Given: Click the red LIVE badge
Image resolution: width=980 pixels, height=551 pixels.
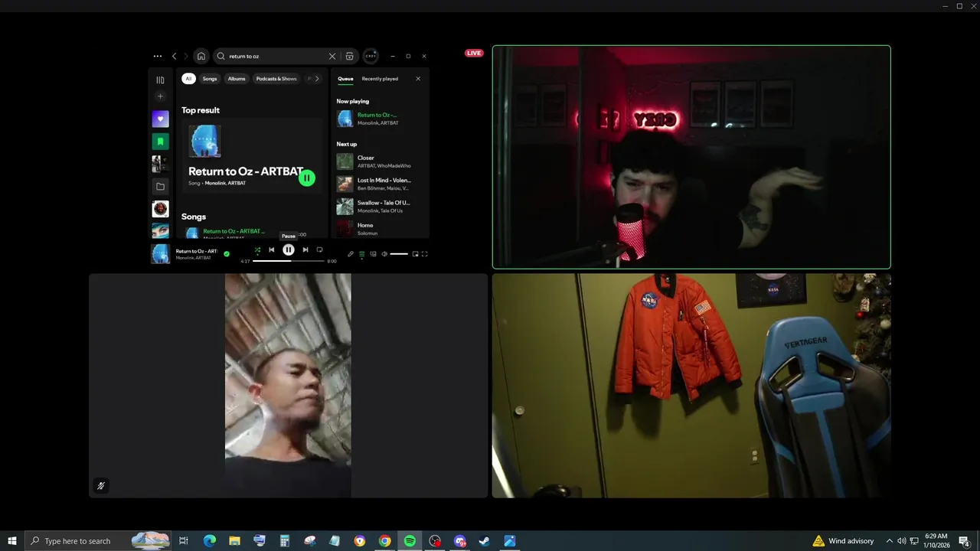Looking at the screenshot, I should point(474,53).
